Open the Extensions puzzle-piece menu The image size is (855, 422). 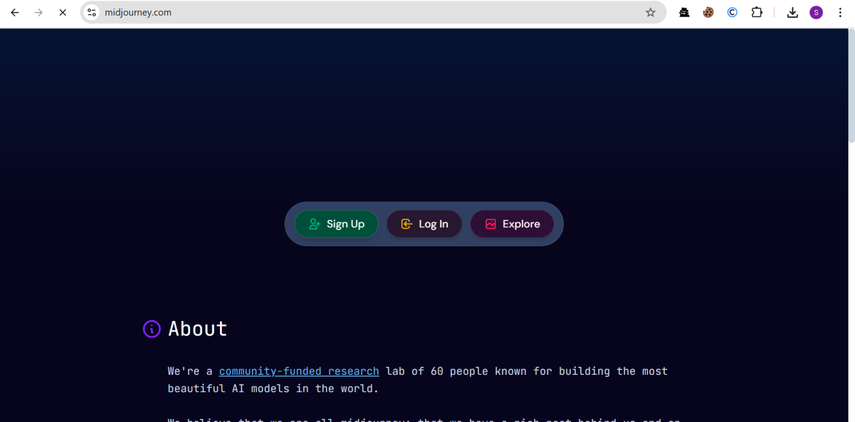pos(757,13)
